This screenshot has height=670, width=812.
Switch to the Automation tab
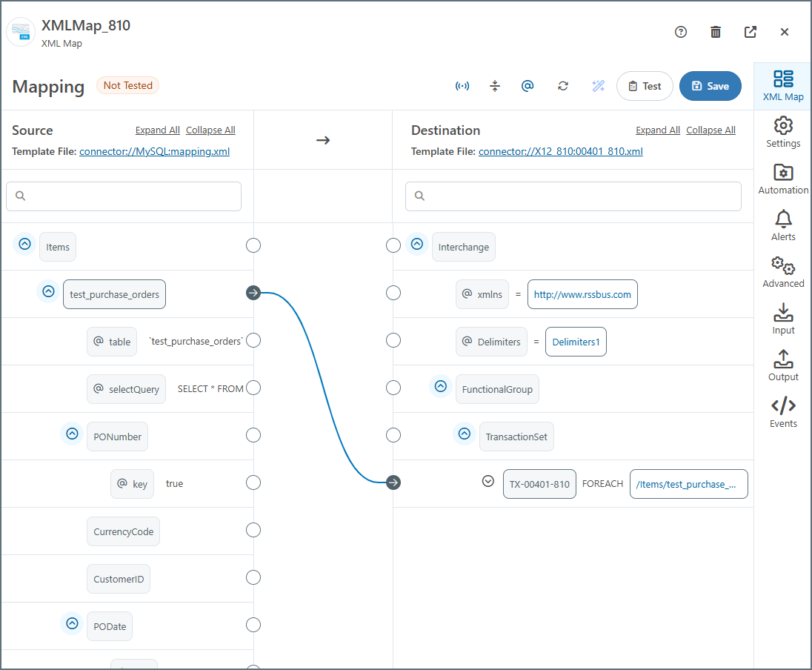783,179
